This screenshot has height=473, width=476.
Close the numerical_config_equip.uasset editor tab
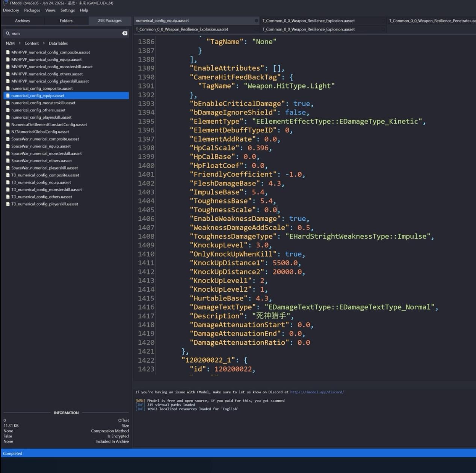pos(256,21)
